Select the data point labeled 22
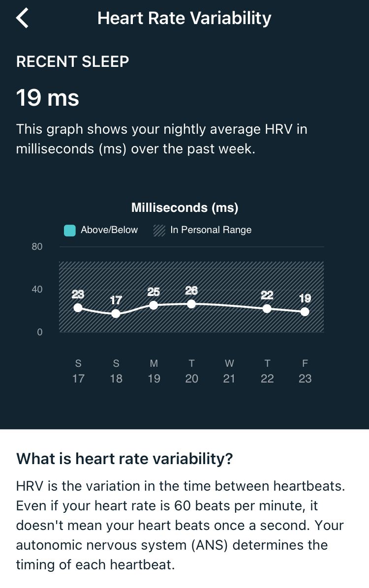The height and width of the screenshot is (588, 369). (x=267, y=308)
